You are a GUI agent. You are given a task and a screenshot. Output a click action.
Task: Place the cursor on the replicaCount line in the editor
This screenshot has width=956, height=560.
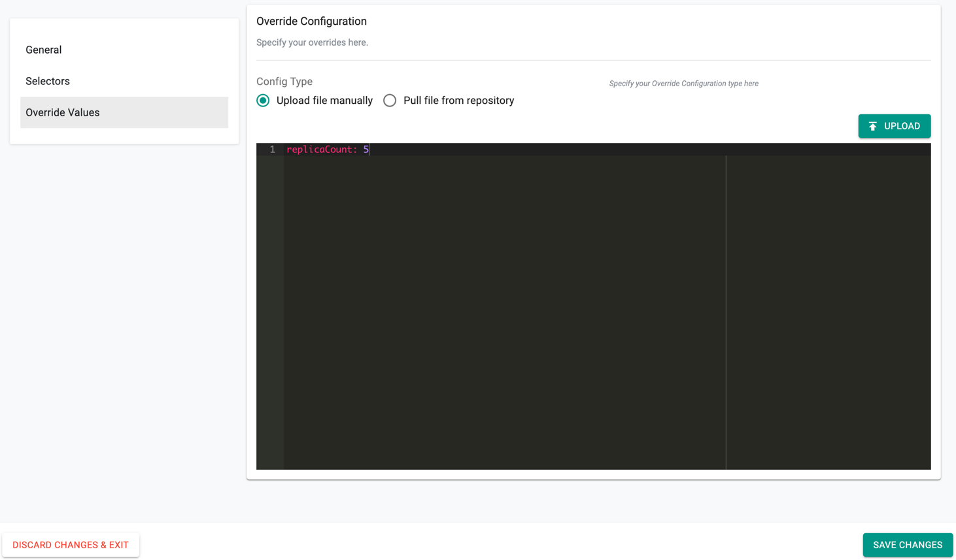[328, 150]
